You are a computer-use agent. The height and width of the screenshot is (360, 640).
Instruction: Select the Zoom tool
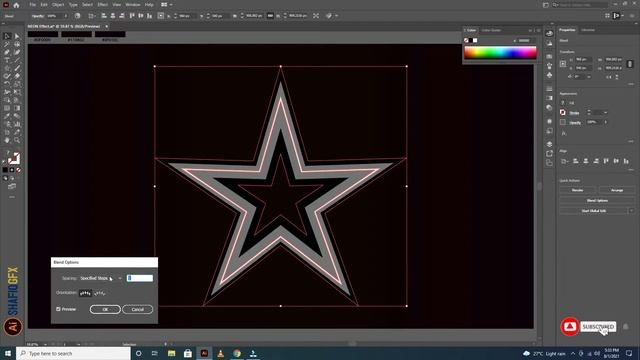(17, 140)
